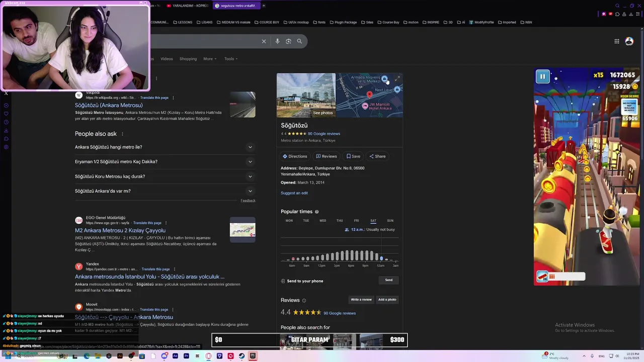Open the Popular times help icon
Image resolution: width=644 pixels, height=362 pixels.
point(316,212)
